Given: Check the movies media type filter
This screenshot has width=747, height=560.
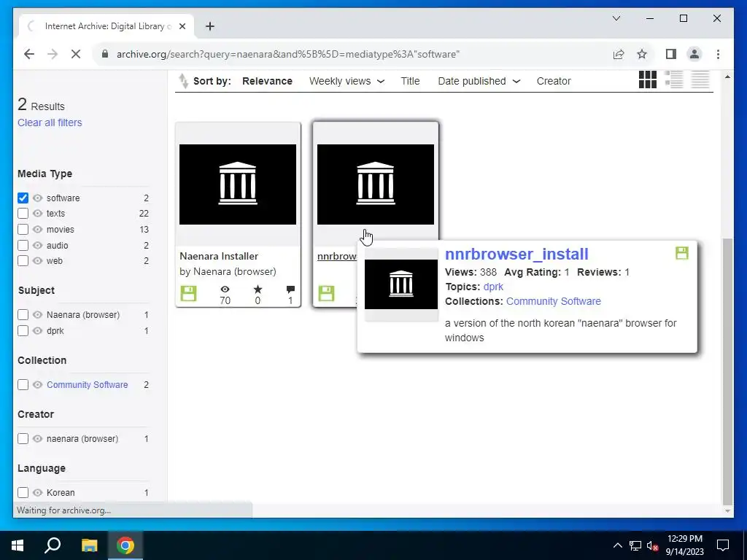Looking at the screenshot, I should click(23, 229).
